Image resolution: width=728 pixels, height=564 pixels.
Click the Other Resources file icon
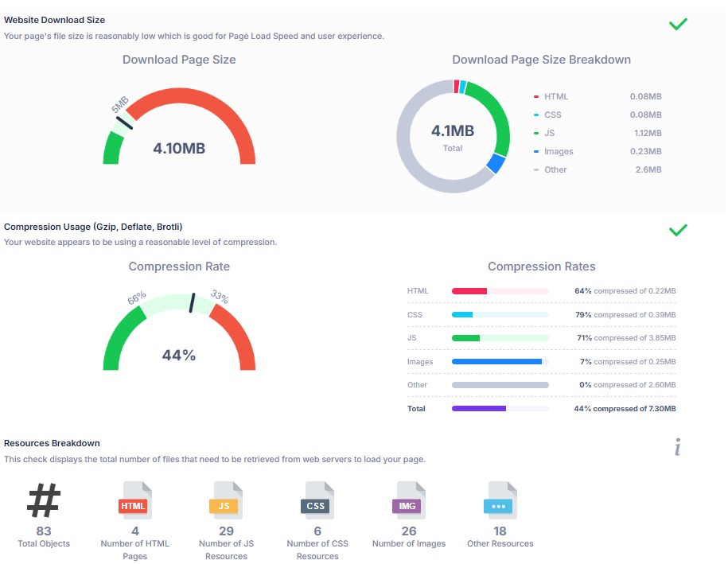500,501
